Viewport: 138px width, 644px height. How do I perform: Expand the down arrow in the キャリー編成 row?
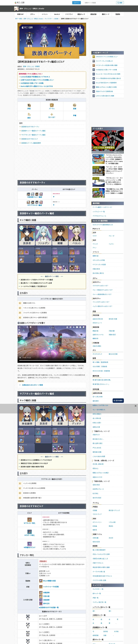tap(54, 197)
